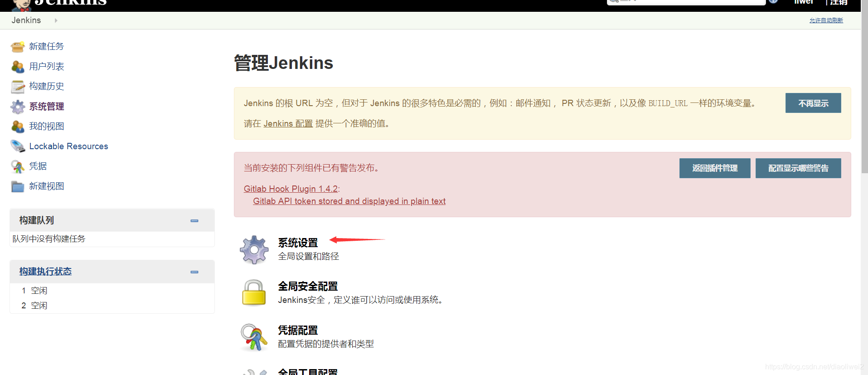This screenshot has width=868, height=375.
Task: Click the 凭据 keys icon in sidebar
Action: [18, 166]
